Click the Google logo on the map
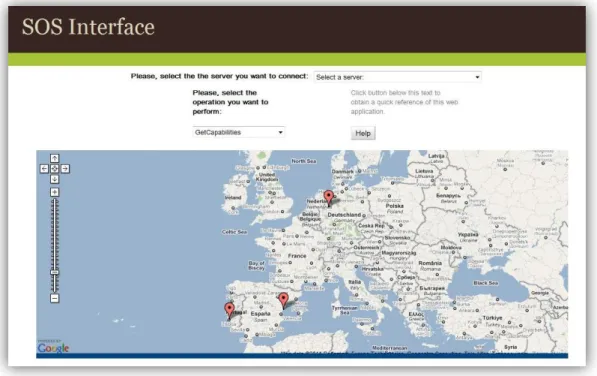Viewport: 597px width, 376px height. click(x=53, y=348)
